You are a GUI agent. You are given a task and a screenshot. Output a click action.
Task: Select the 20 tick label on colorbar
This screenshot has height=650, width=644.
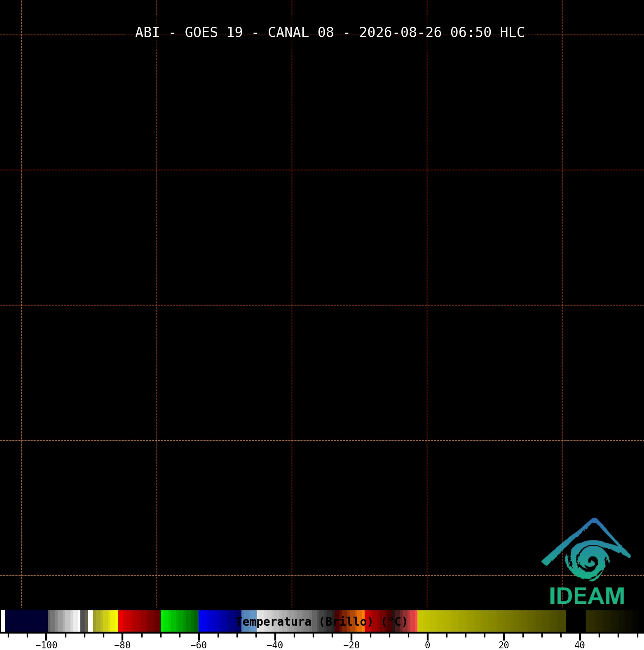click(x=503, y=645)
